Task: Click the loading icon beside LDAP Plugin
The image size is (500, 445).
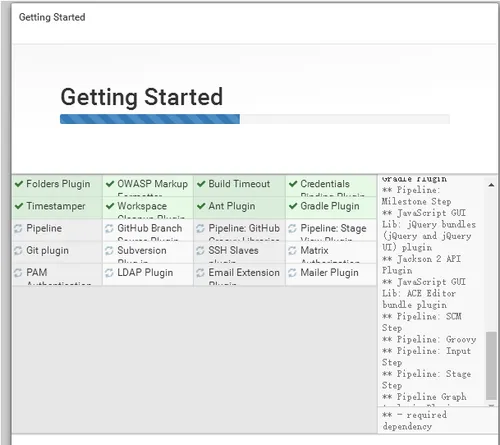Action: (109, 273)
